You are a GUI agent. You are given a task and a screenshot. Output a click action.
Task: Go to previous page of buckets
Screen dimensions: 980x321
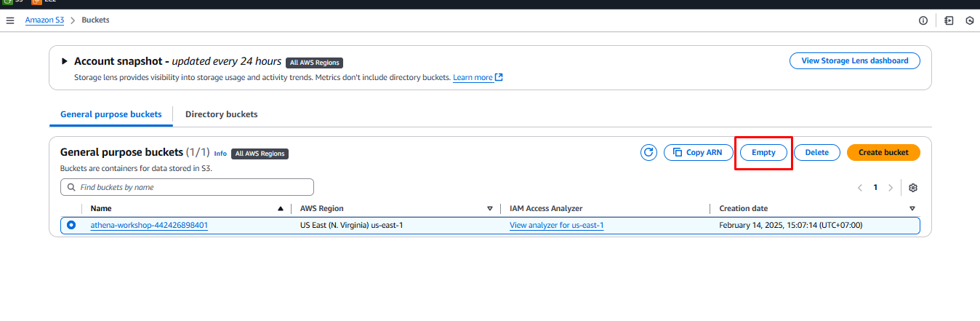pyautogui.click(x=860, y=188)
